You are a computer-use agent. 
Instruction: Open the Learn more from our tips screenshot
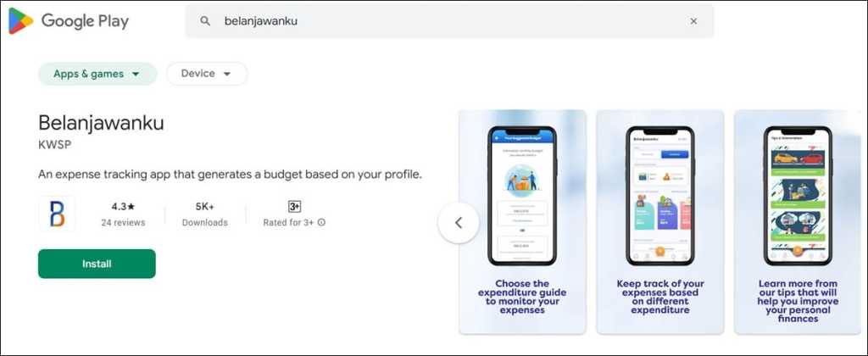tap(798, 222)
